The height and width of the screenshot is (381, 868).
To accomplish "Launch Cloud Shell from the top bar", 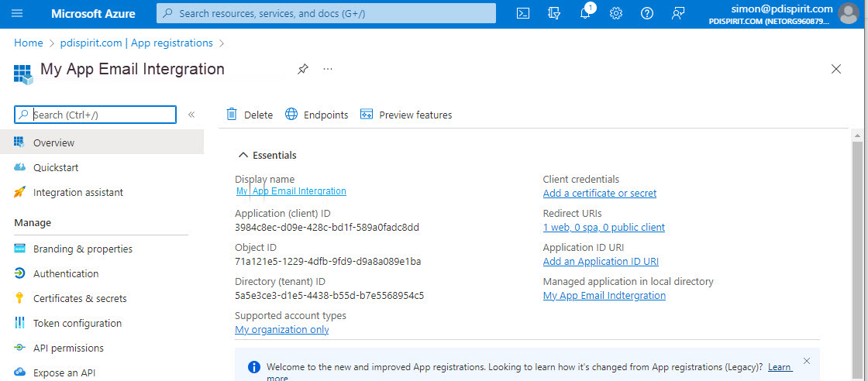I will click(x=523, y=13).
